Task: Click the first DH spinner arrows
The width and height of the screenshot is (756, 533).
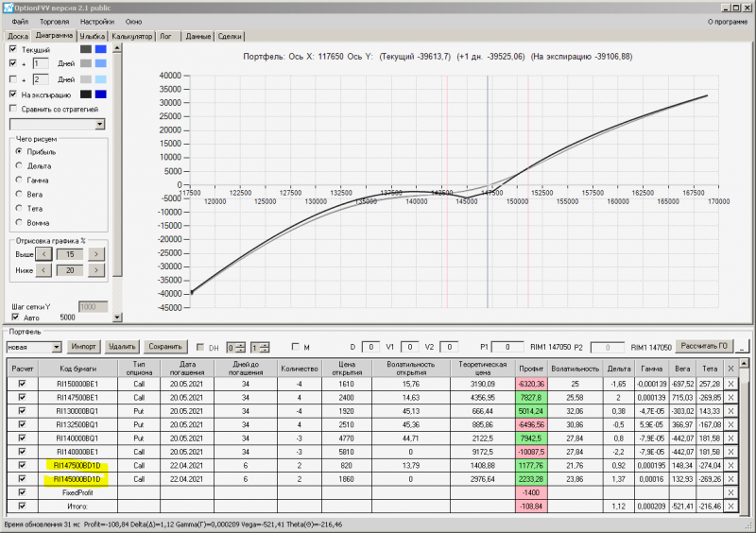Action: tap(241, 347)
